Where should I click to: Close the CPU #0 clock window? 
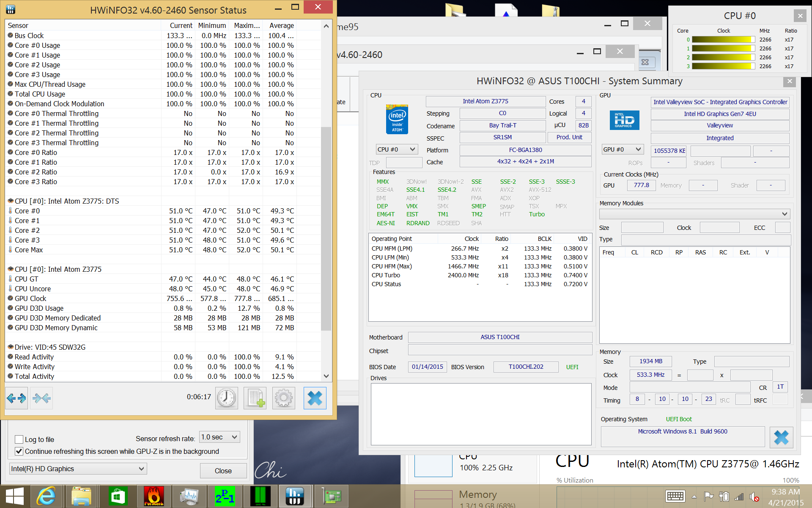[x=800, y=16]
